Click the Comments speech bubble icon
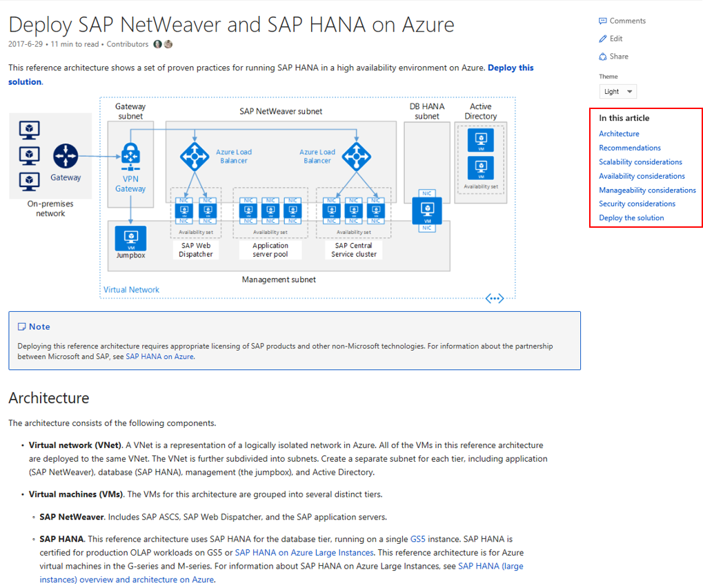Screen dimensions: 703x588 coord(602,21)
